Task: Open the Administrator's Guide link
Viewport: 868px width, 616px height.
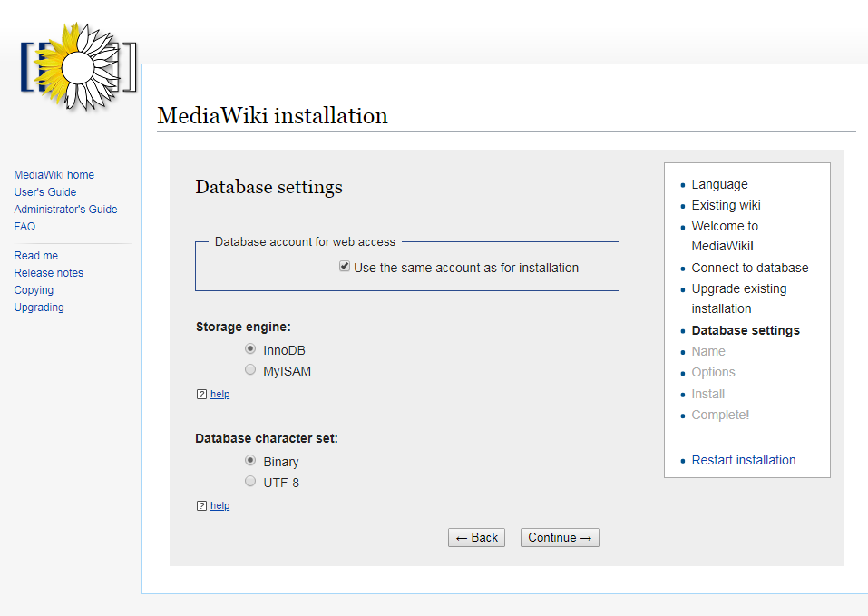Action: (66, 210)
